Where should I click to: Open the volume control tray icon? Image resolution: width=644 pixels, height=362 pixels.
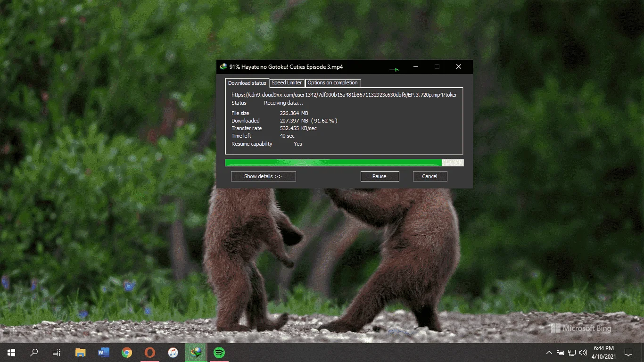point(583,353)
